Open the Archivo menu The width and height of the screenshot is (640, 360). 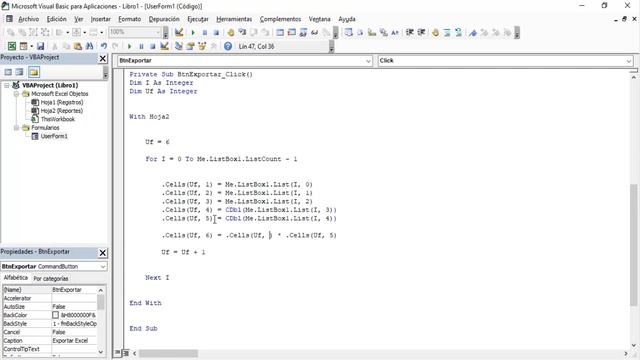(x=29, y=19)
